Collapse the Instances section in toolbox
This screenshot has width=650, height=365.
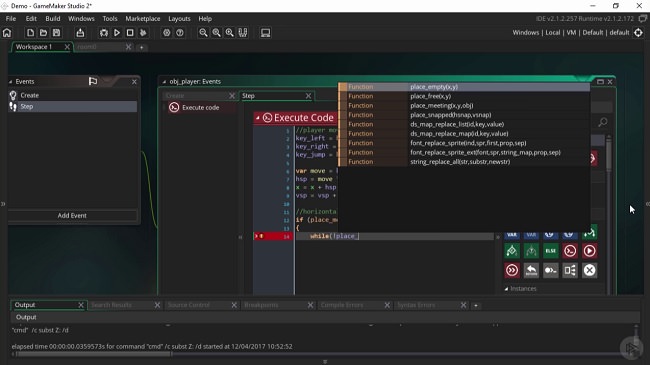pos(507,289)
